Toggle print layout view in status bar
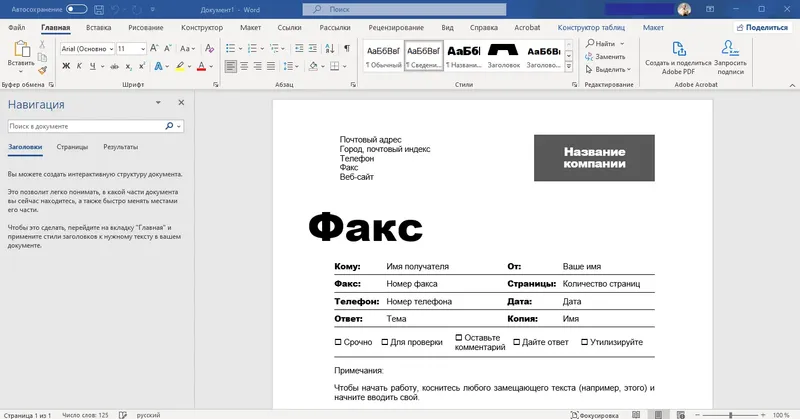The height and width of the screenshot is (419, 800). click(659, 415)
